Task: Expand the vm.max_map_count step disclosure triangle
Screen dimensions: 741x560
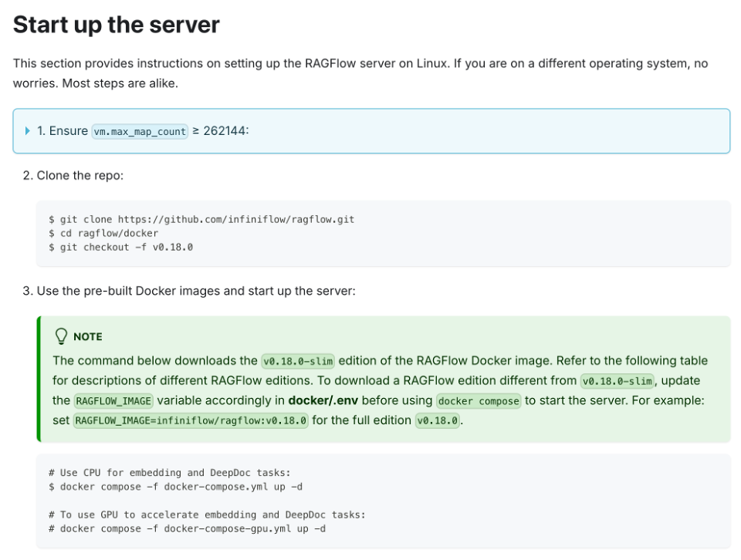Action: tap(28, 131)
